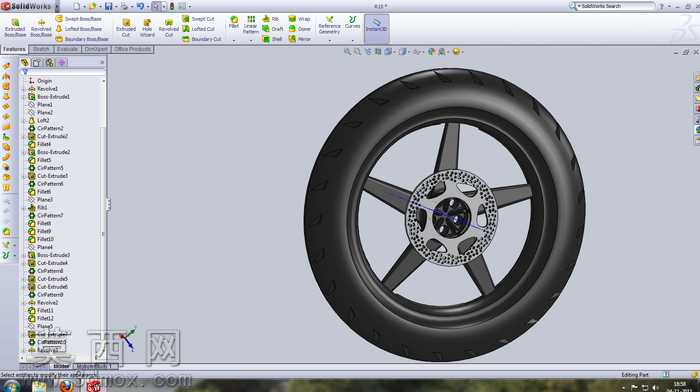Click the Draft tool
Screen dimensions: 700x392
(x=272, y=29)
